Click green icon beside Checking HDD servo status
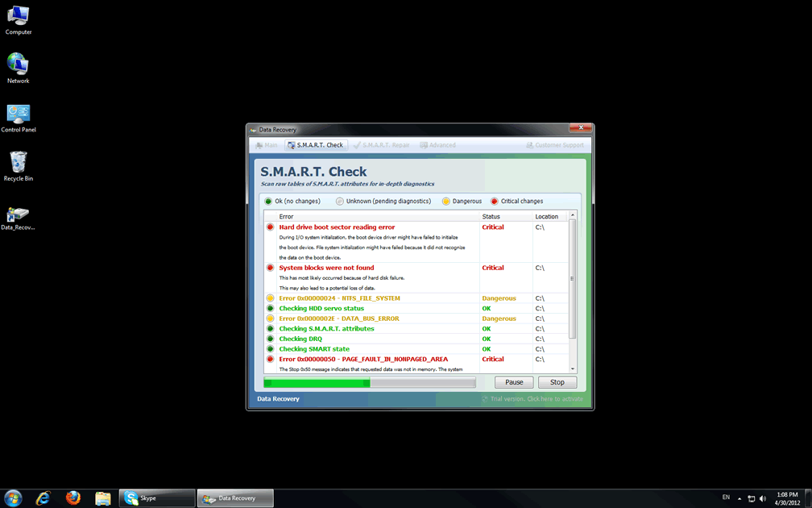Viewport: 812px width, 508px height. pyautogui.click(x=270, y=309)
